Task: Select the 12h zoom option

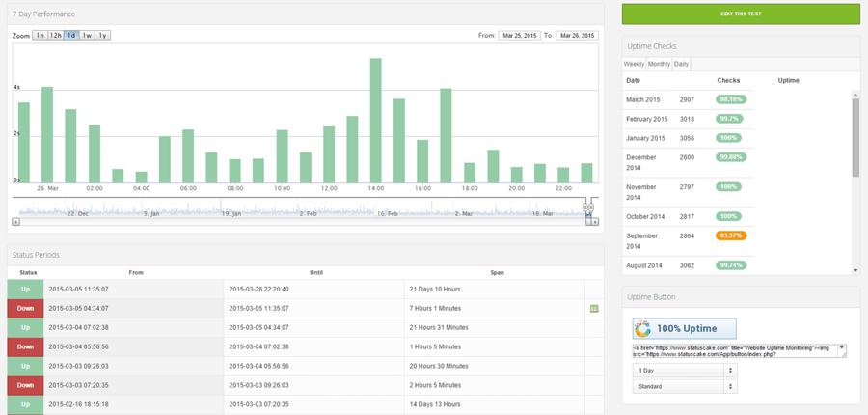Action: pos(55,35)
